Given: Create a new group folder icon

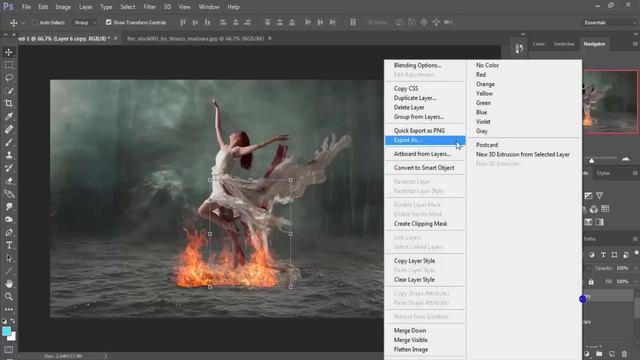Looking at the screenshot, I should tap(599, 353).
